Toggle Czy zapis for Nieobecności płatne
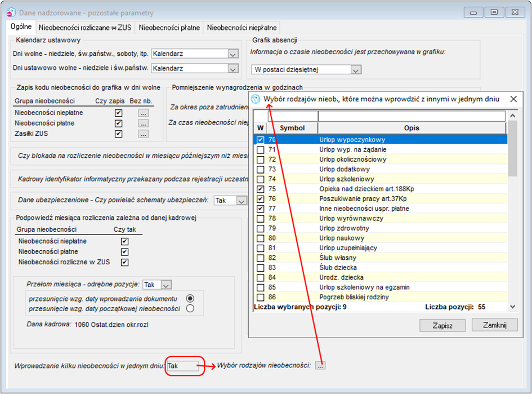 [118, 123]
